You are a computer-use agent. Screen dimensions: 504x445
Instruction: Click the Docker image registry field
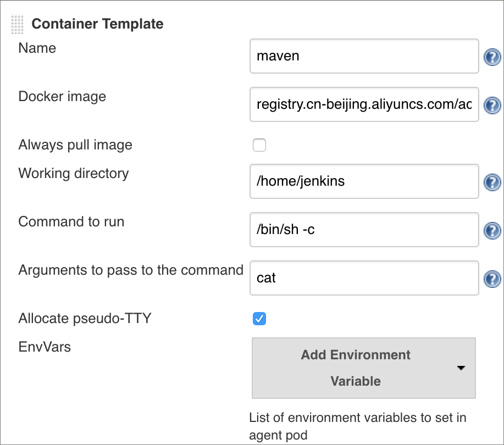pos(364,104)
